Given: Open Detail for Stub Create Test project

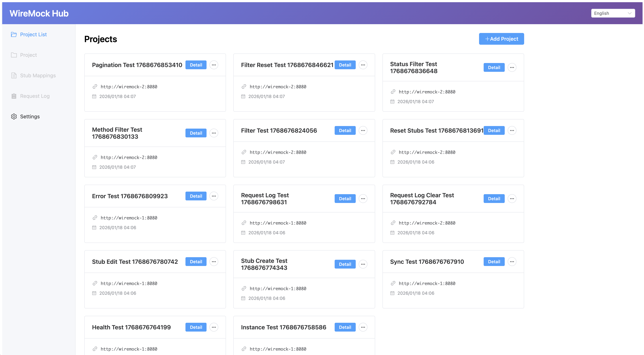Looking at the screenshot, I should coord(345,264).
